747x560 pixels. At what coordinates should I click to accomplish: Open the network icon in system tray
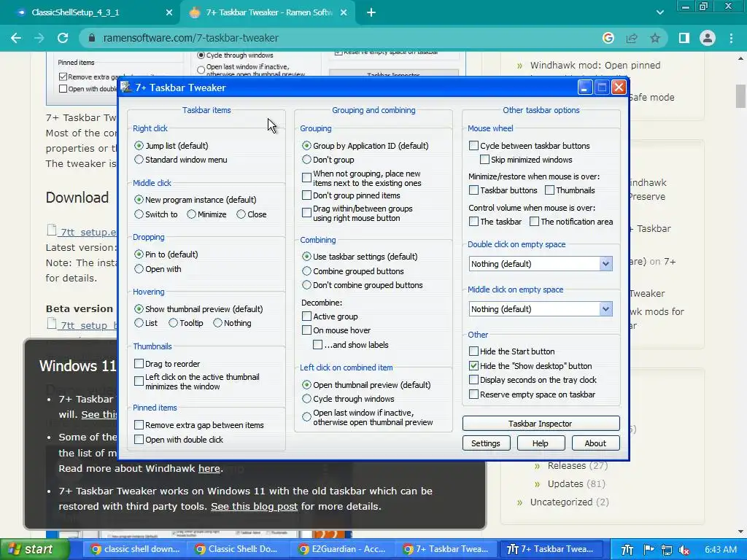click(667, 550)
